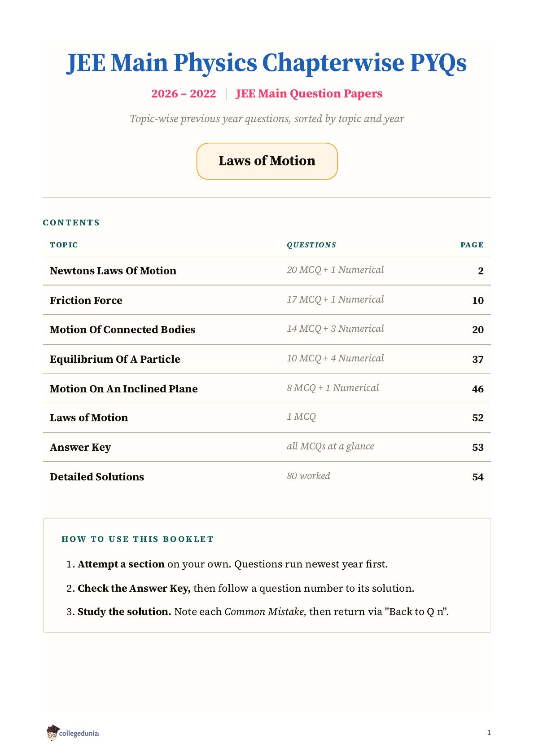The image size is (534, 756).
Task: Open Friction Force topic entry
Action: 86,300
